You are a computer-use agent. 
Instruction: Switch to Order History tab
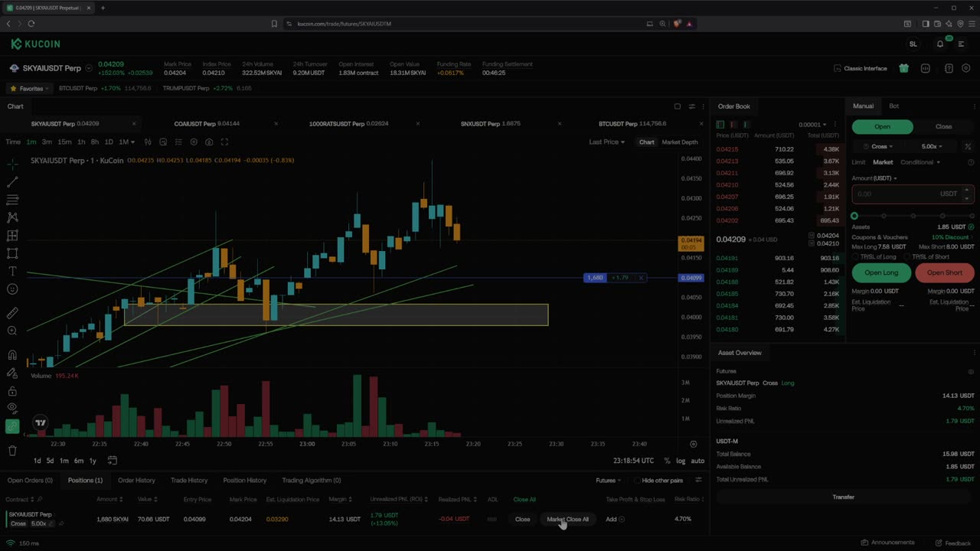click(136, 481)
